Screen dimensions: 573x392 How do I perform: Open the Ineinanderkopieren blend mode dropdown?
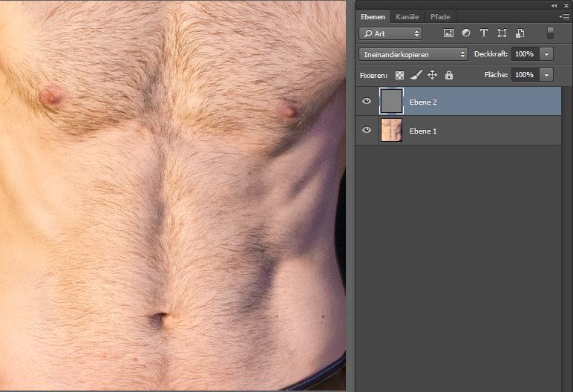[x=413, y=54]
